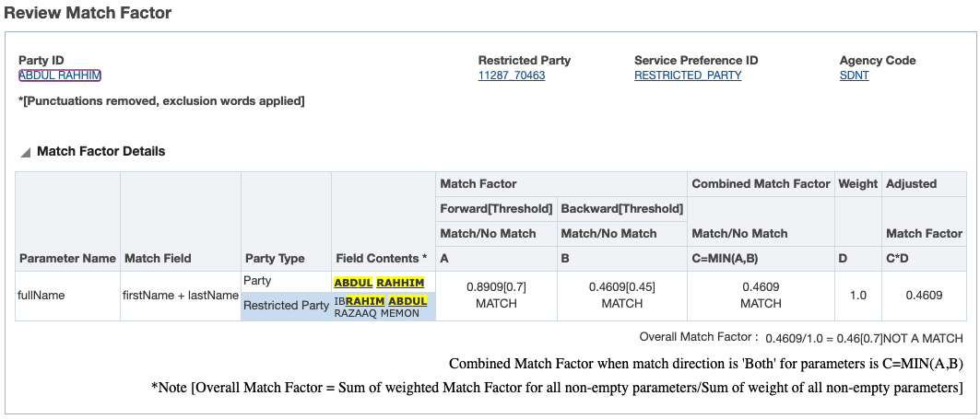Click the RESTRICTED_PARTY service preference link

point(688,76)
